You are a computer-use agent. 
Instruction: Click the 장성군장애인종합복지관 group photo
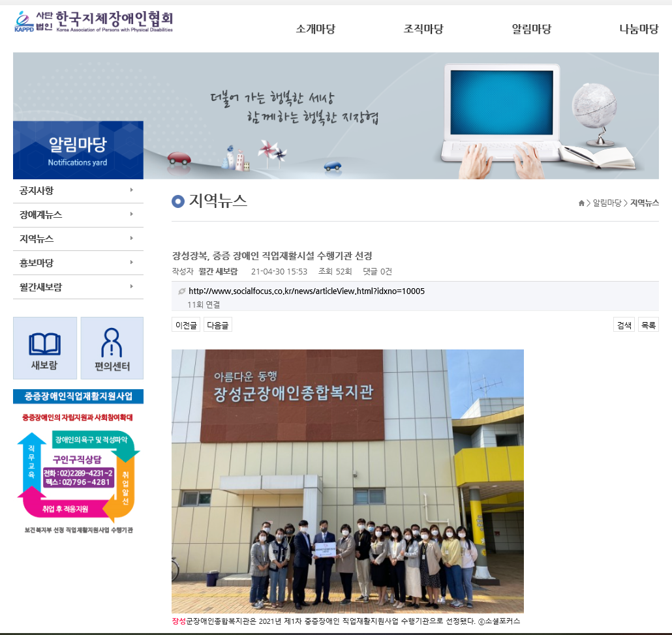tap(348, 481)
